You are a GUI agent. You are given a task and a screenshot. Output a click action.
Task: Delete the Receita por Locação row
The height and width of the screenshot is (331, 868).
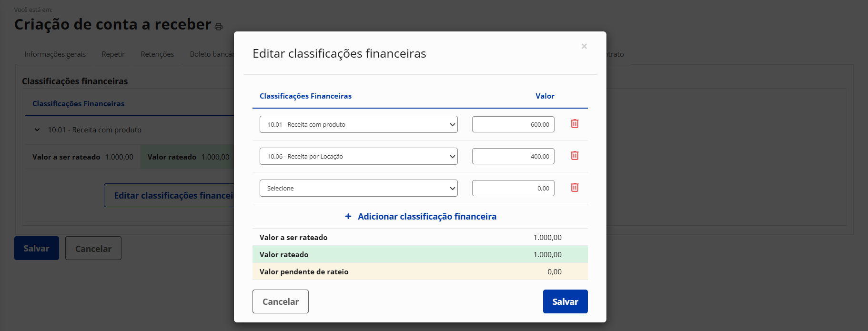click(x=575, y=156)
